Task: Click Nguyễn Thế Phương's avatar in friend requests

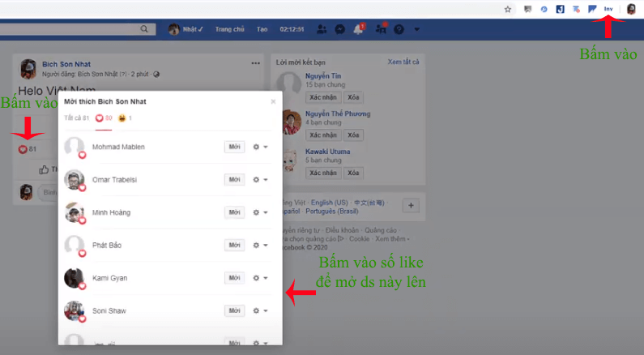Action: pos(291,122)
